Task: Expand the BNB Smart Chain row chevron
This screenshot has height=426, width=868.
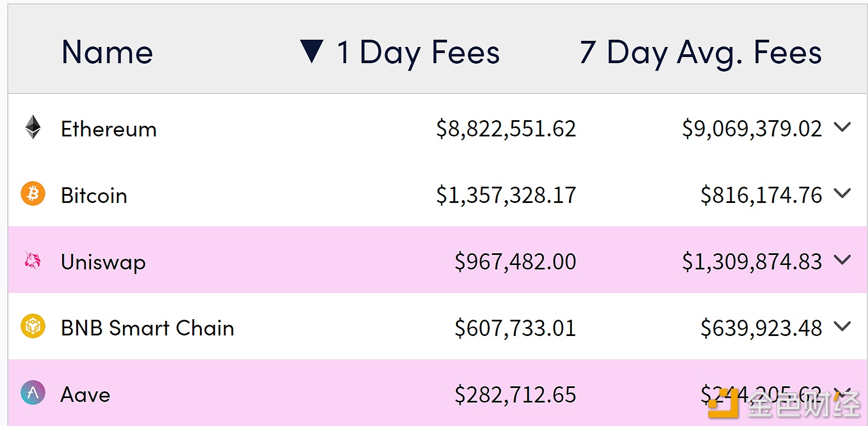Action: pyautogui.click(x=842, y=326)
